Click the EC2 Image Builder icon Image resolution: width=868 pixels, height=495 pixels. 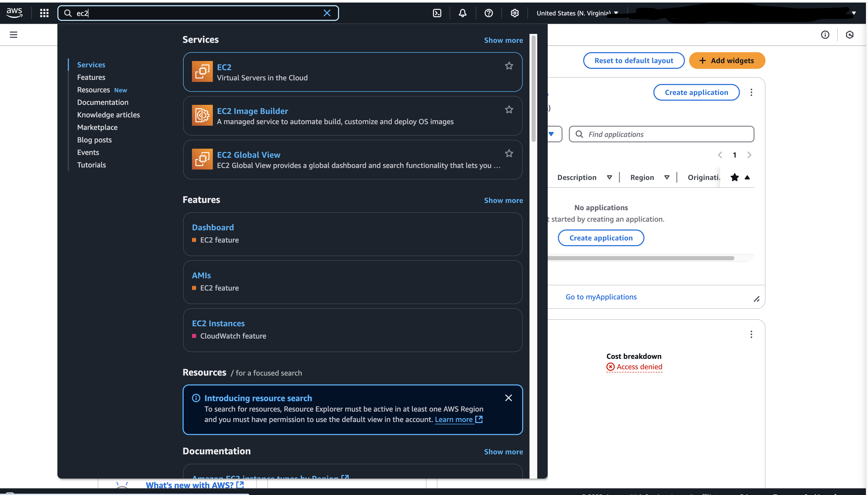[202, 115]
